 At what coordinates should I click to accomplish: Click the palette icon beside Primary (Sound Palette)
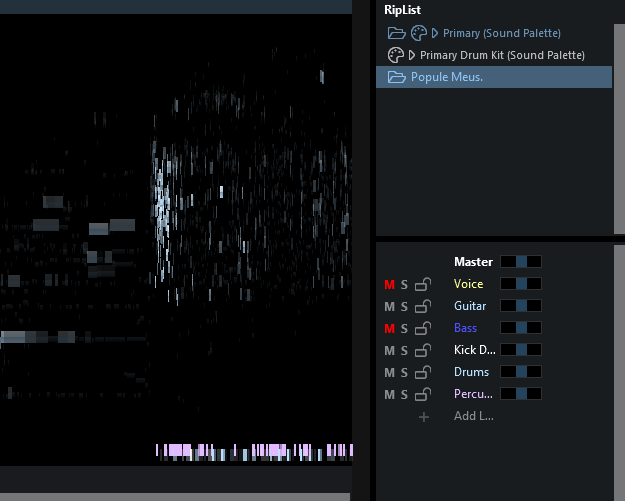click(419, 33)
